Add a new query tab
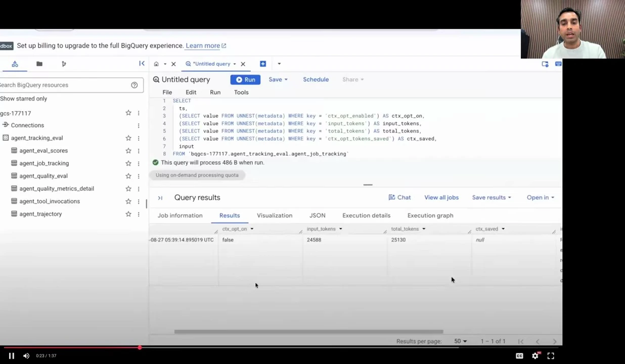Image resolution: width=625 pixels, height=364 pixels. click(x=263, y=64)
